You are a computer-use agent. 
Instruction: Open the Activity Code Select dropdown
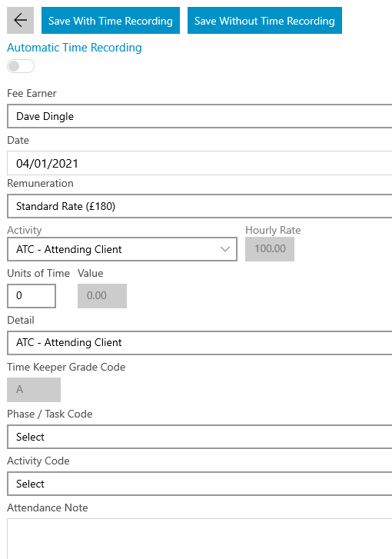click(200, 484)
